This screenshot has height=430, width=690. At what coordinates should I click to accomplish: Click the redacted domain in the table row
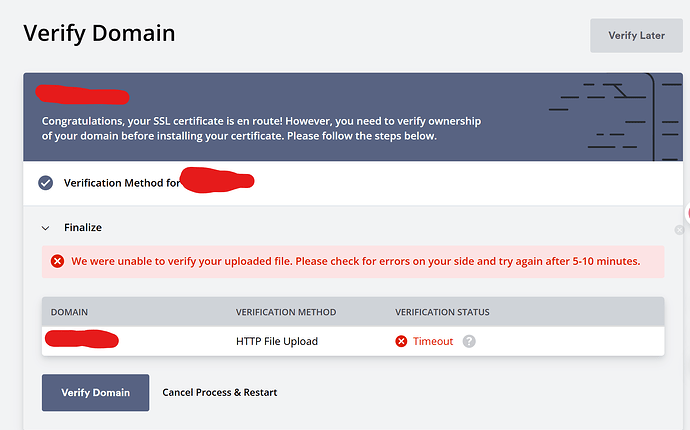tap(82, 340)
